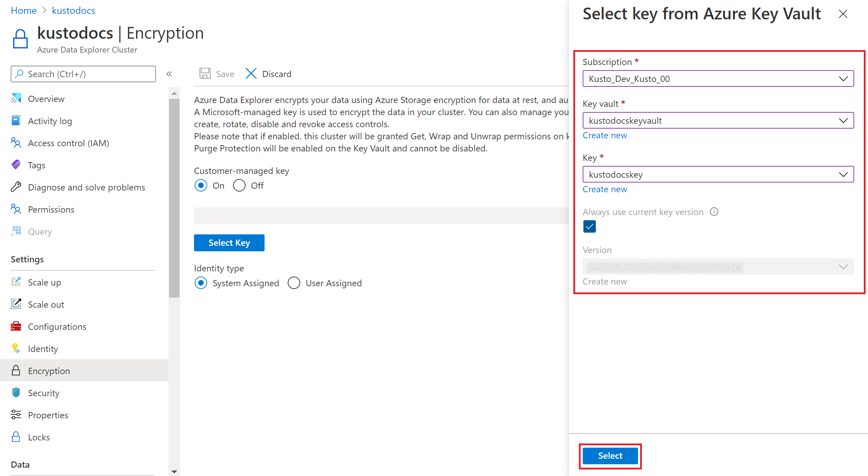Viewport: 868px width, 476px height.
Task: Select System Assigned identity type
Action: 202,283
